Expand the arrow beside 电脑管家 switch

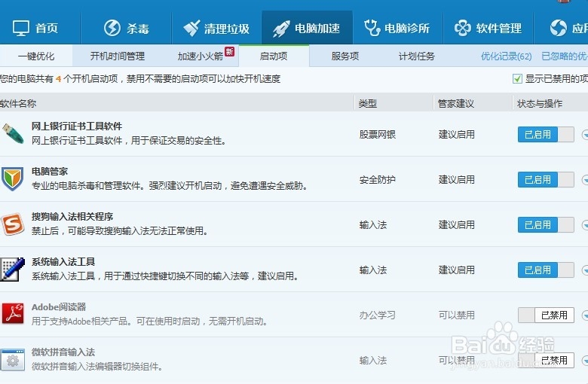tap(585, 180)
